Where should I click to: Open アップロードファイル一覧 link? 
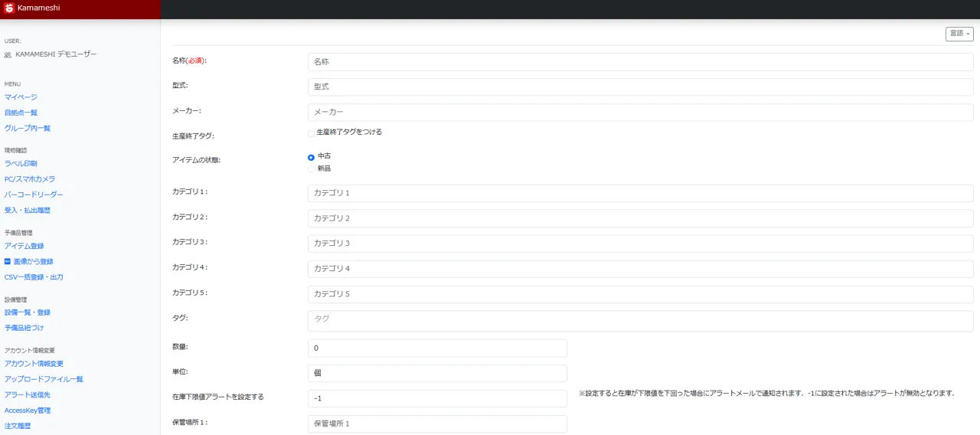pos(44,379)
